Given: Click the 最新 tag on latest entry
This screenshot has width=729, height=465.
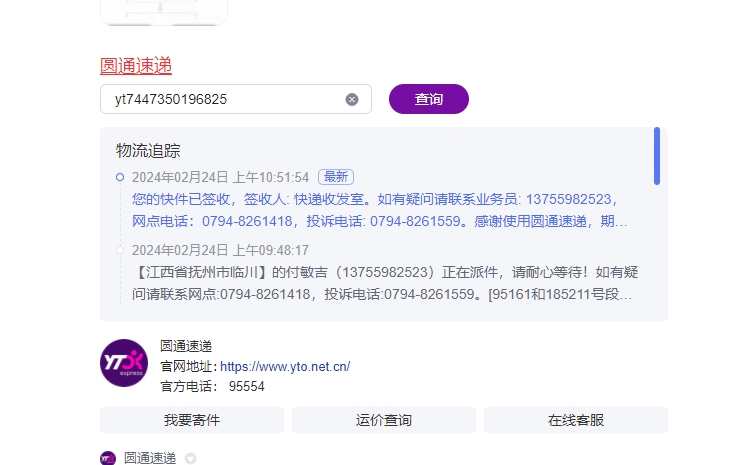Looking at the screenshot, I should (336, 177).
